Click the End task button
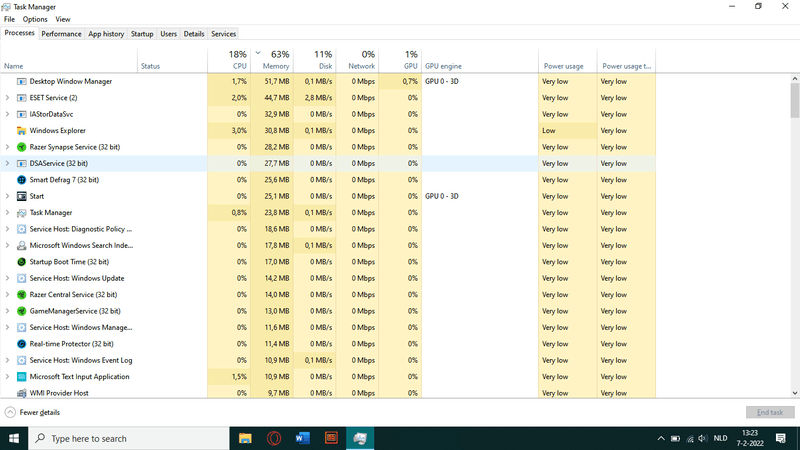 click(770, 412)
